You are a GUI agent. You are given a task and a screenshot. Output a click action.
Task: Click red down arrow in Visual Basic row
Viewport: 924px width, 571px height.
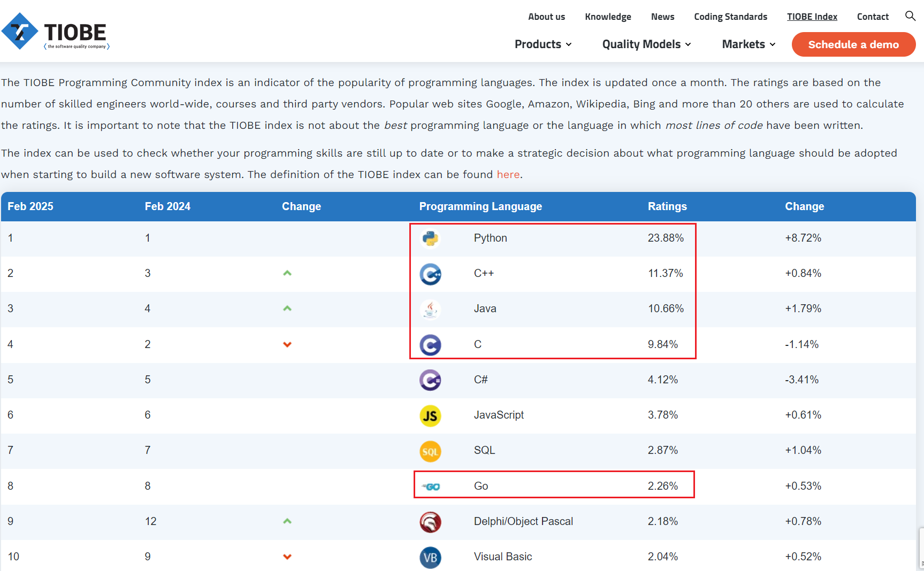tap(287, 557)
